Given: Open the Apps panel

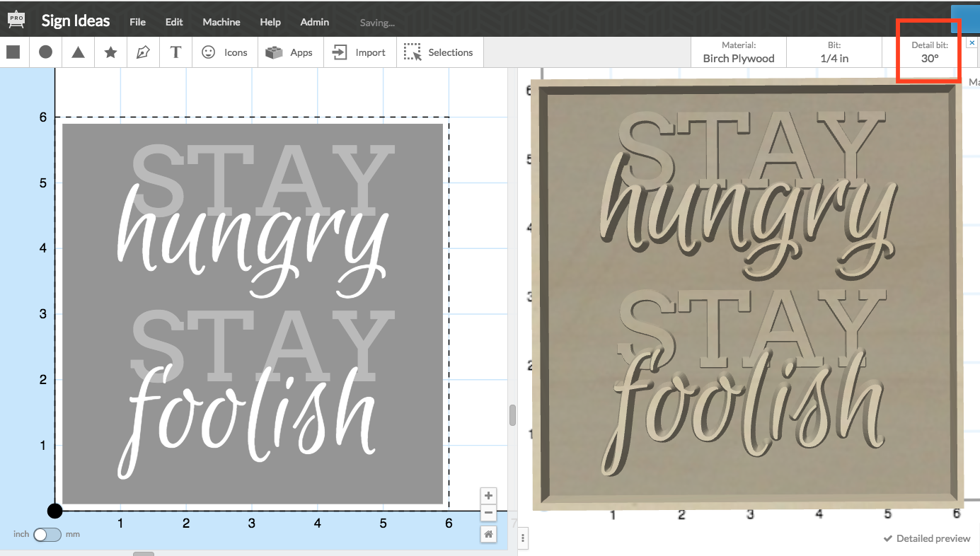Looking at the screenshot, I should coord(290,52).
